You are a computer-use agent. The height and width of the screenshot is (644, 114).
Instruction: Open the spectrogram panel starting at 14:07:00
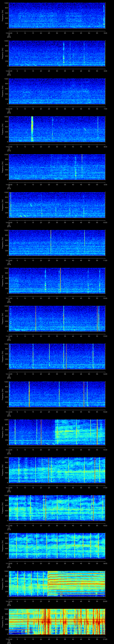tap(57, 129)
